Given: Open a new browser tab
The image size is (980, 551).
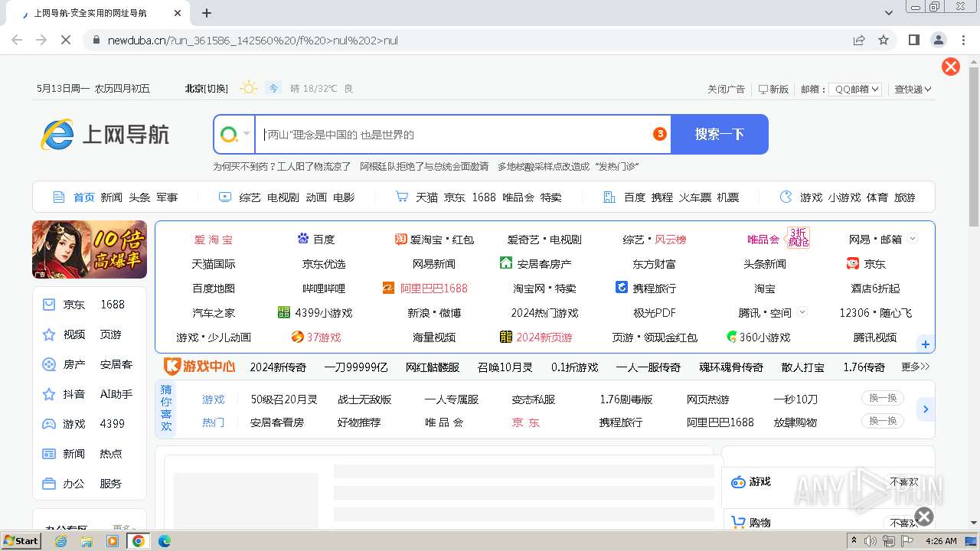Looking at the screenshot, I should click(x=207, y=13).
